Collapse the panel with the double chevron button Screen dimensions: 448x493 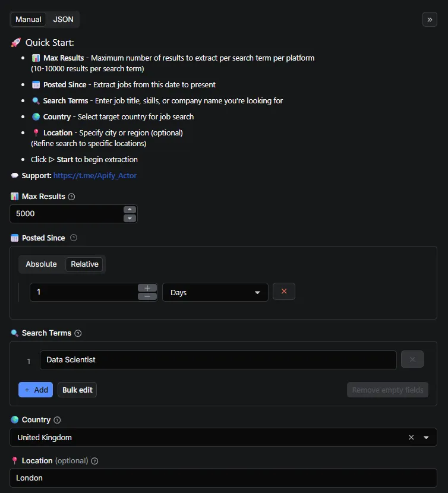[430, 20]
